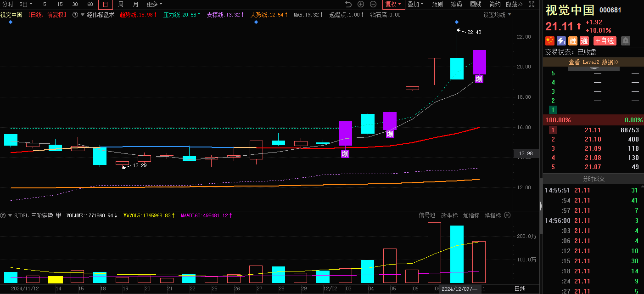
Task: Click 加指标 to add an indicator
Action: (x=471, y=215)
